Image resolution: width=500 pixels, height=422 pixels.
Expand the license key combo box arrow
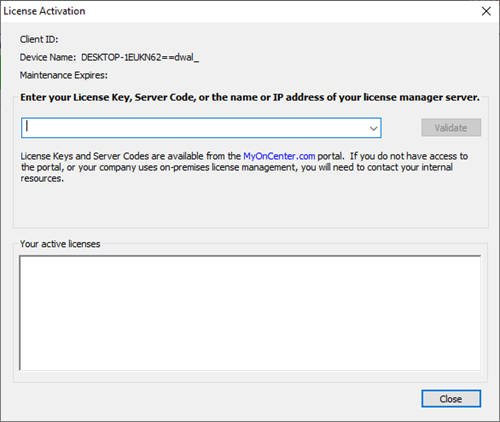[x=373, y=128]
